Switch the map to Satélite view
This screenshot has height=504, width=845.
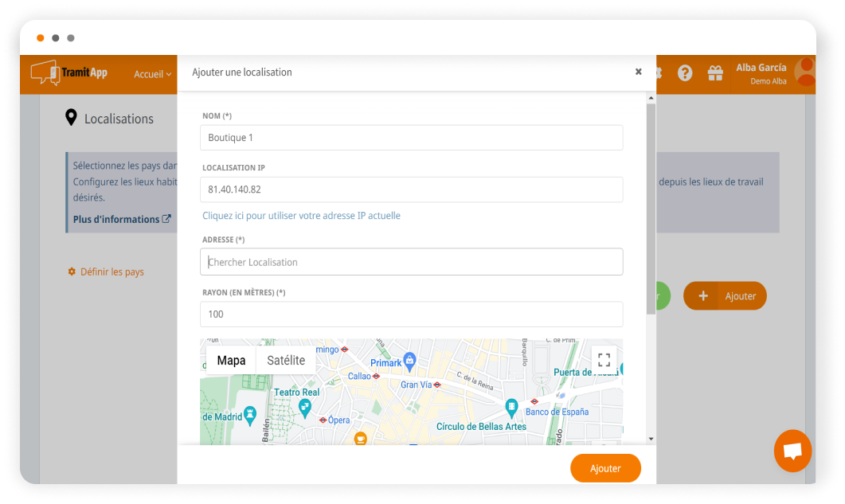(286, 361)
